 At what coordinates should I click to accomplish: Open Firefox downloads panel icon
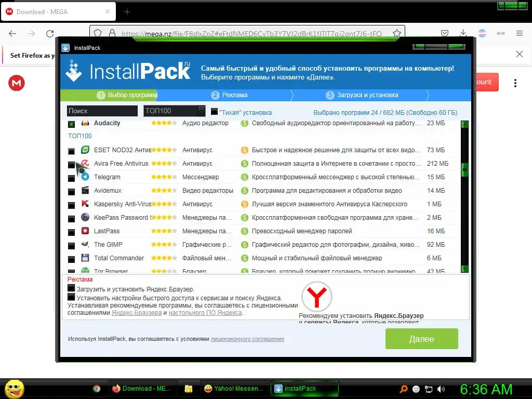463,33
